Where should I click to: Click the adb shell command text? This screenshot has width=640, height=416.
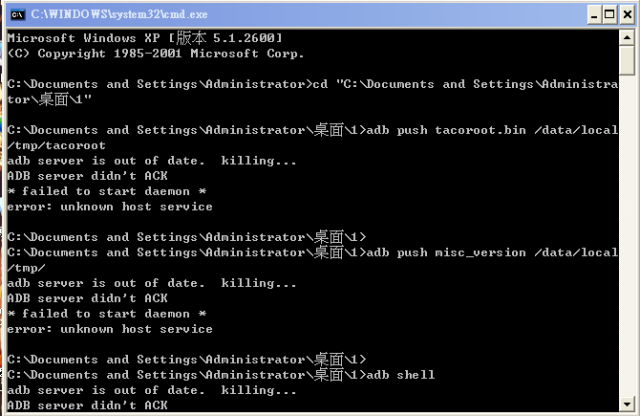(400, 375)
